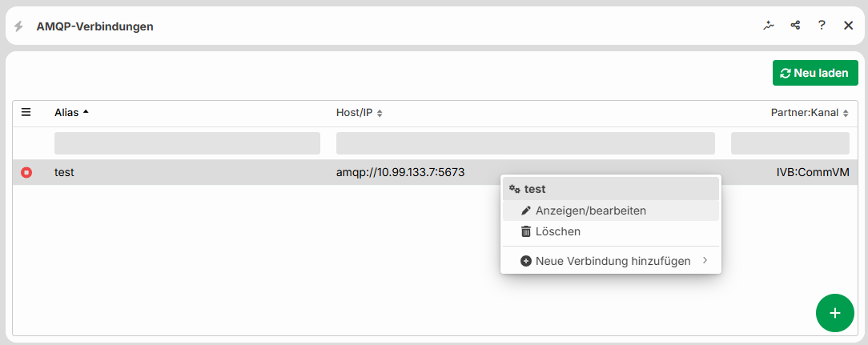This screenshot has width=868, height=345.
Task: Open help via question mark icon
Action: (x=822, y=26)
